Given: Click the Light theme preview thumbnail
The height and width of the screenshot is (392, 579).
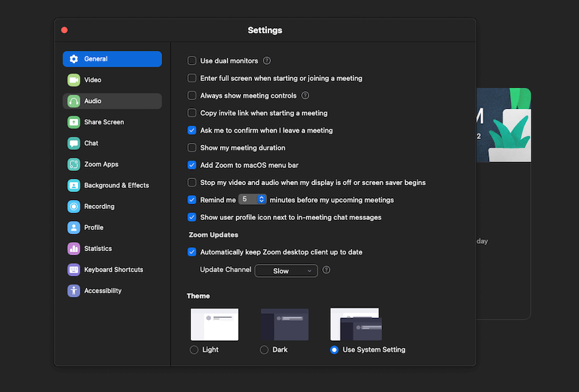Looking at the screenshot, I should pos(215,324).
